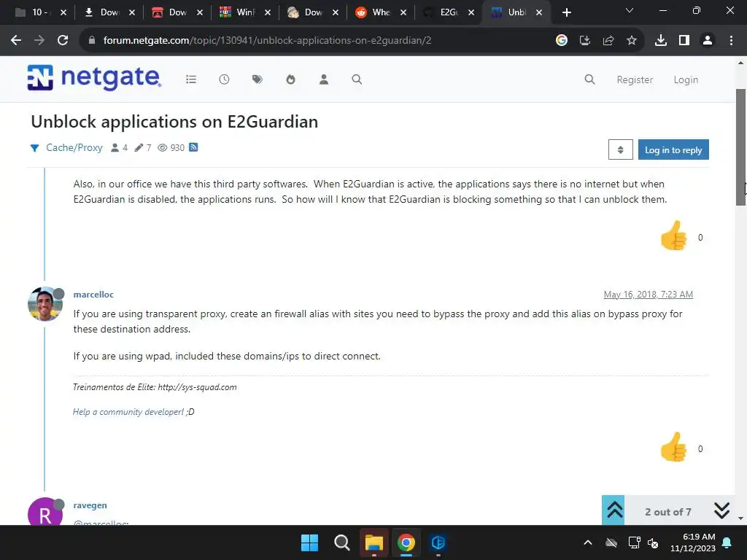This screenshot has height=560, width=747.
Task: Open the Popular flame icon
Action: tap(290, 79)
